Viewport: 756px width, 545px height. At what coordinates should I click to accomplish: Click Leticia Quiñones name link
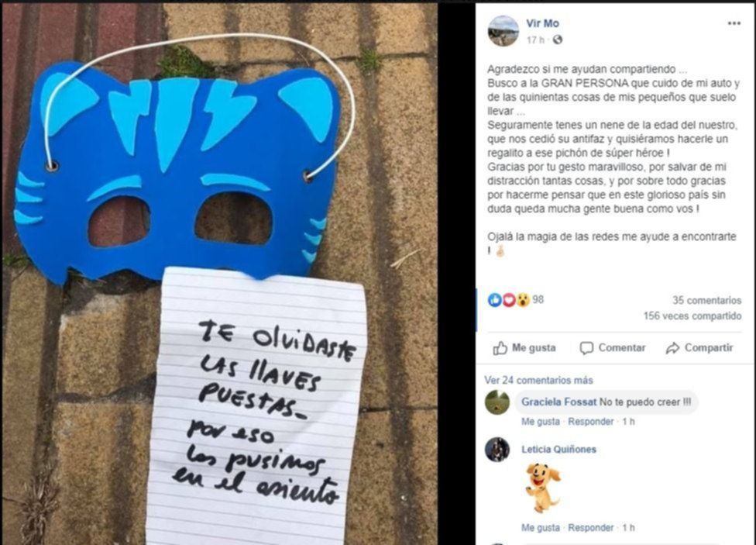[558, 450]
